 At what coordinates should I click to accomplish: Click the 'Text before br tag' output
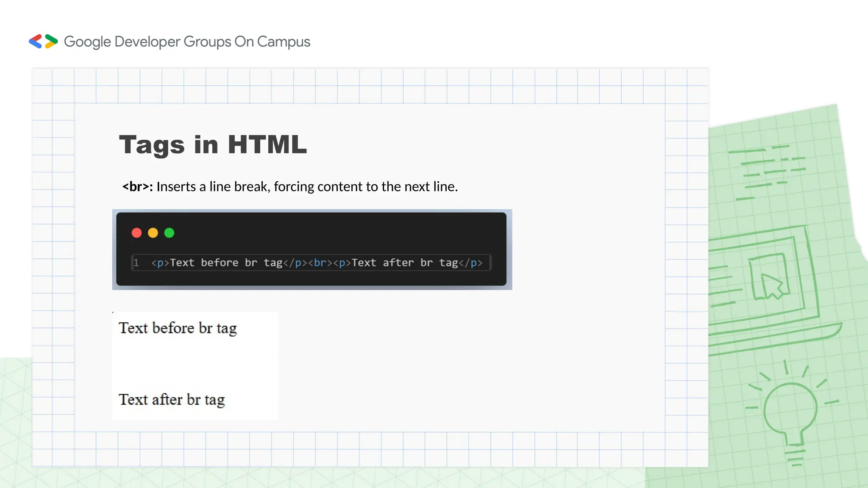click(x=178, y=328)
